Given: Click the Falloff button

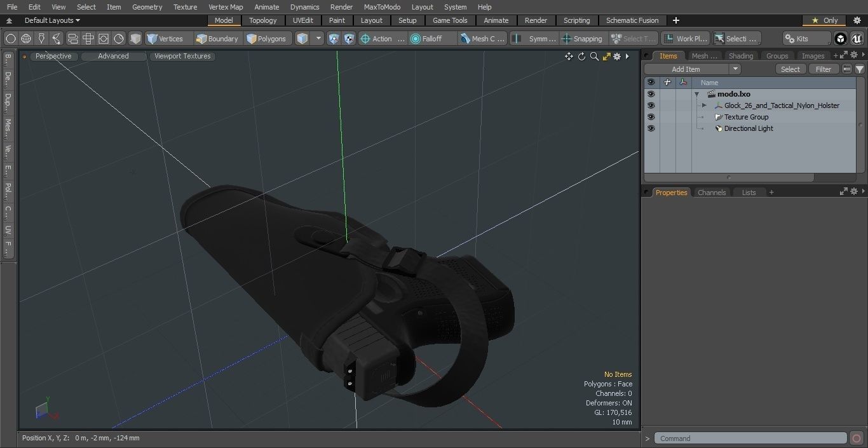Looking at the screenshot, I should (432, 39).
